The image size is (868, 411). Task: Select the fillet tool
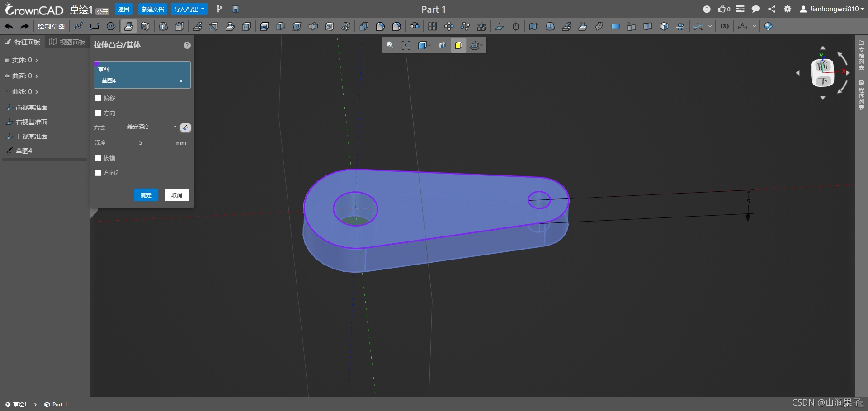click(396, 26)
